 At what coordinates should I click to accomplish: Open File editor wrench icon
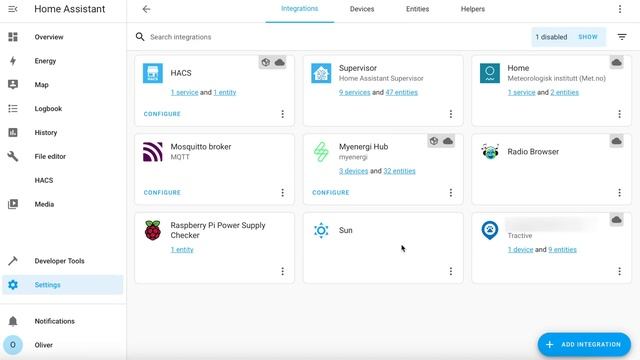pyautogui.click(x=13, y=156)
